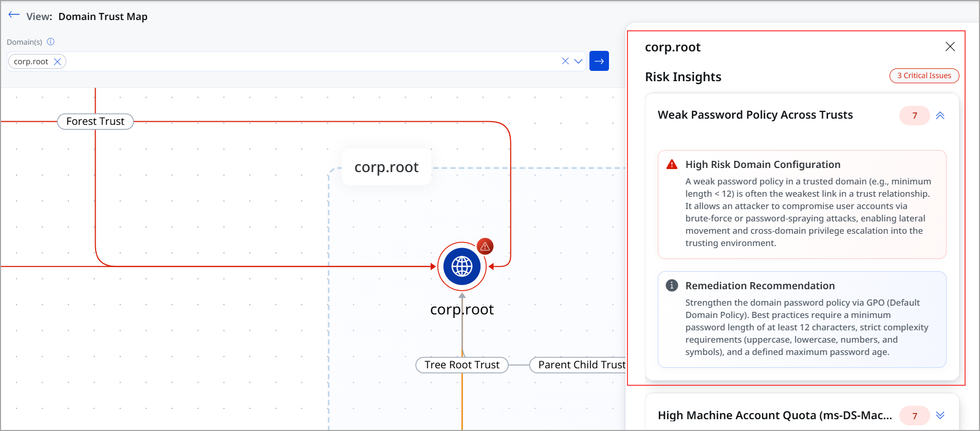Click the Remediation Recommendation info icon
This screenshot has height=431, width=980.
coord(672,285)
